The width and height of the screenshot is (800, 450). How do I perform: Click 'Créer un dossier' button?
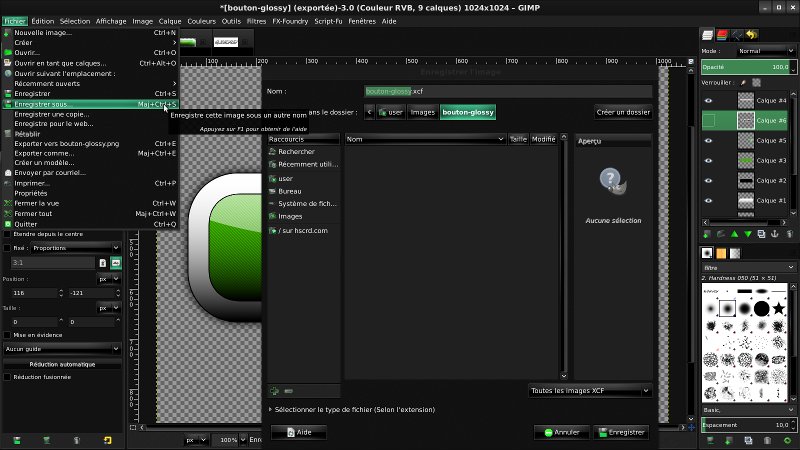click(623, 112)
